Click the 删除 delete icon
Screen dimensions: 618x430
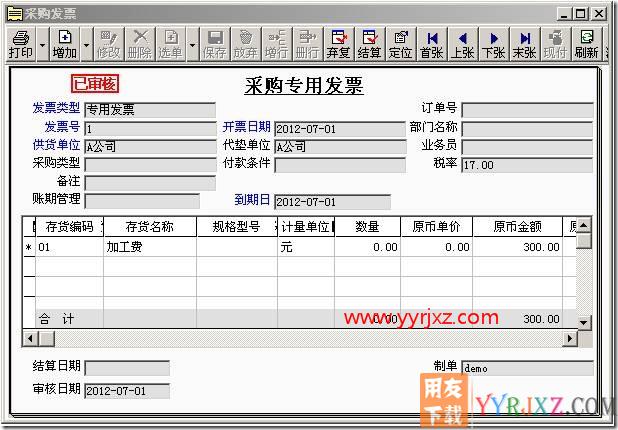140,44
